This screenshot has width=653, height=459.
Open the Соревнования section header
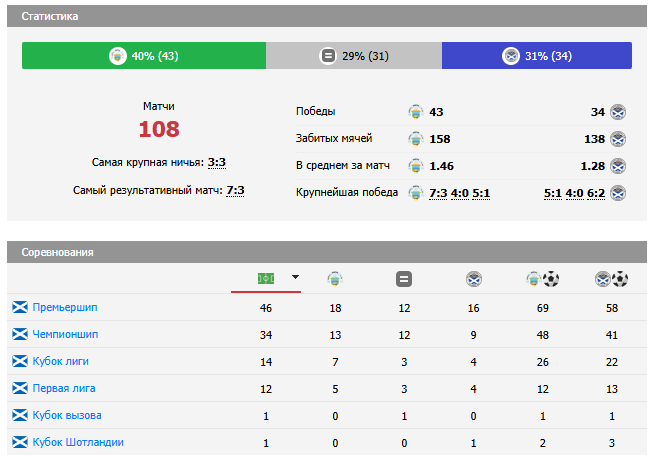coord(58,252)
